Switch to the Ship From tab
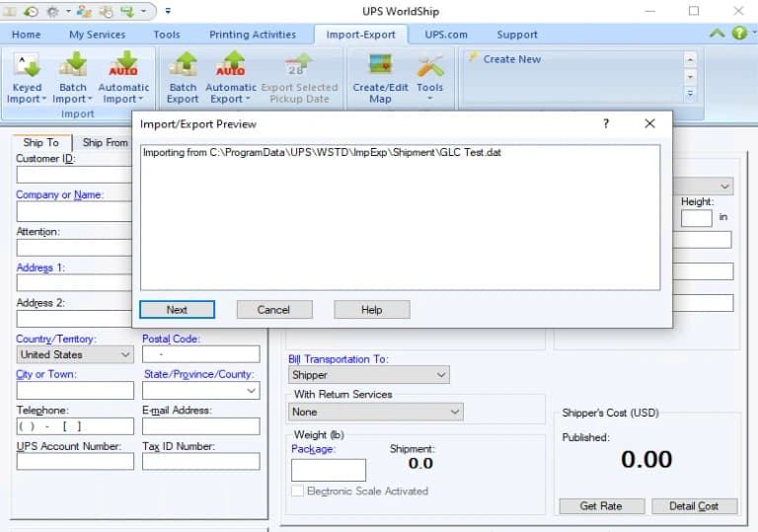Image resolution: width=758 pixels, height=532 pixels. click(x=105, y=142)
